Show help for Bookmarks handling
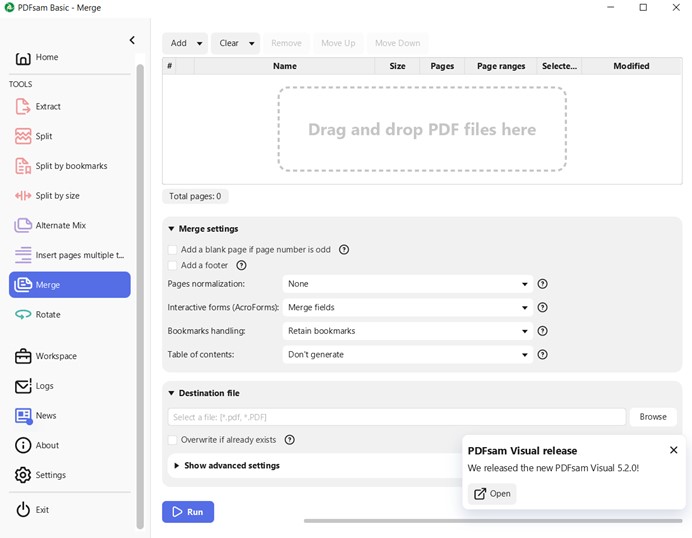 click(542, 331)
